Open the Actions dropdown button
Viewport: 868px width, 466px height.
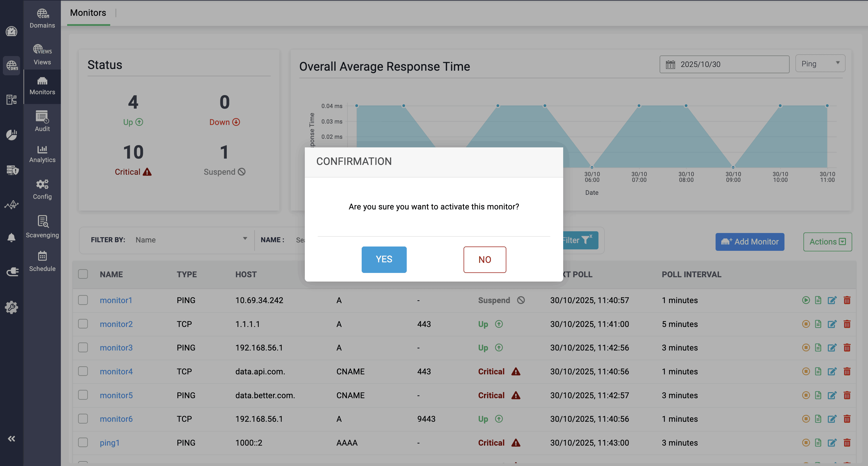click(827, 242)
